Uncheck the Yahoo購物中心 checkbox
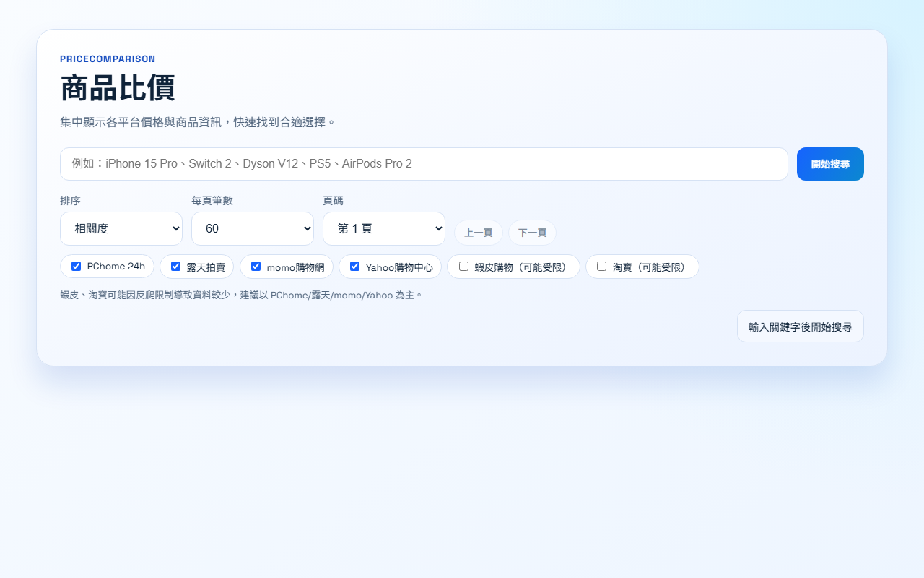924x578 pixels. [x=354, y=266]
